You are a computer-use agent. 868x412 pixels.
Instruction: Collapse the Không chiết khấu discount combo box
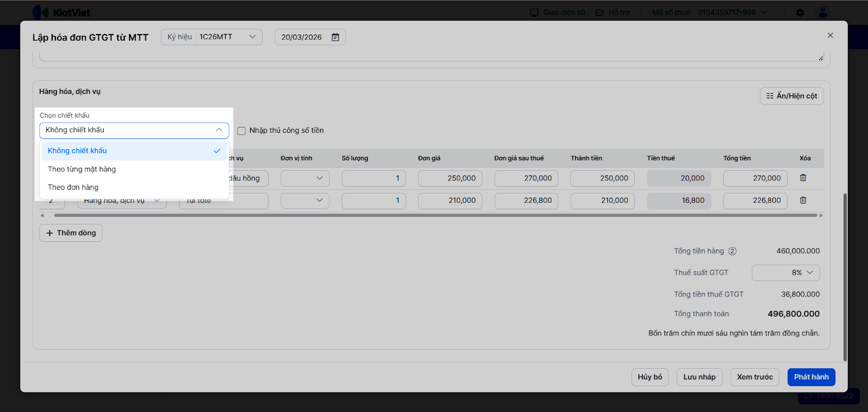pos(219,130)
